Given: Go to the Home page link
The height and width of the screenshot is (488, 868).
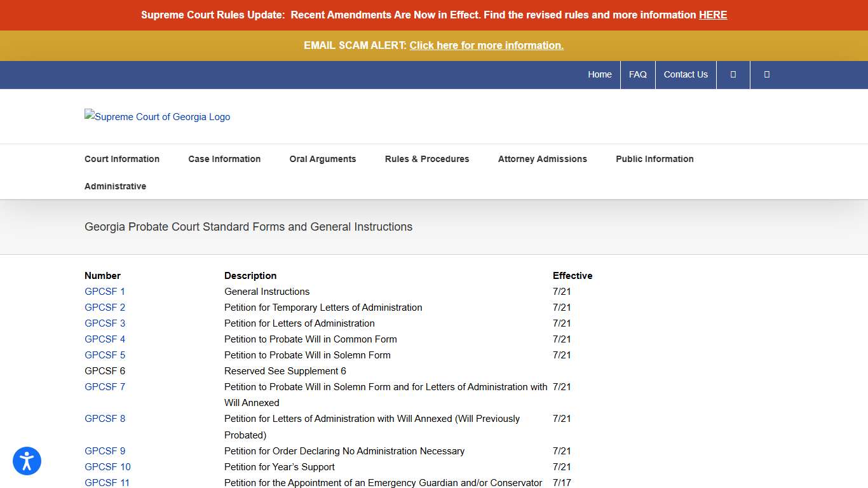Looking at the screenshot, I should pyautogui.click(x=600, y=74).
